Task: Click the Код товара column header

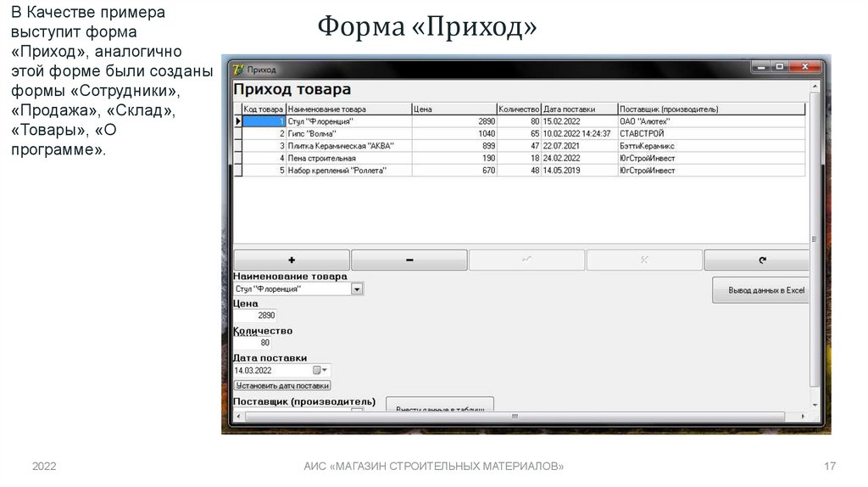Action: click(264, 109)
